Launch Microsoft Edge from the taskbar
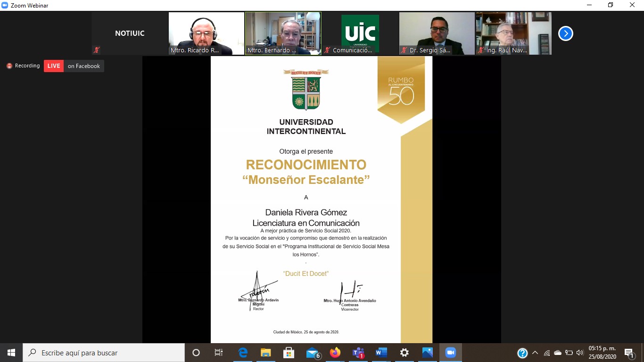This screenshot has width=644, height=362. point(243,353)
